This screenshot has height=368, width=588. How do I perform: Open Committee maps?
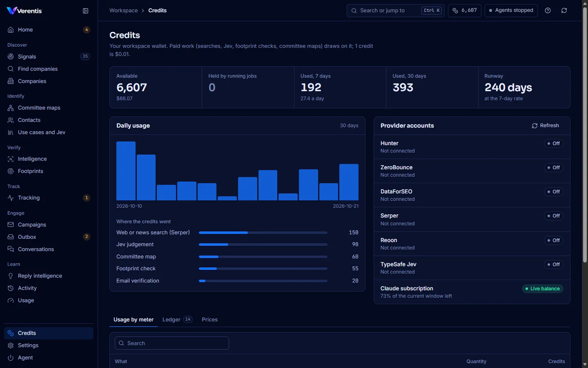click(49, 108)
